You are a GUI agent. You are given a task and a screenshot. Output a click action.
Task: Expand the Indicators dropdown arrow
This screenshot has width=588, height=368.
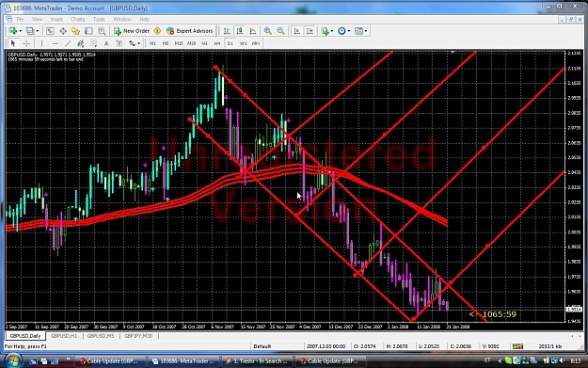331,31
